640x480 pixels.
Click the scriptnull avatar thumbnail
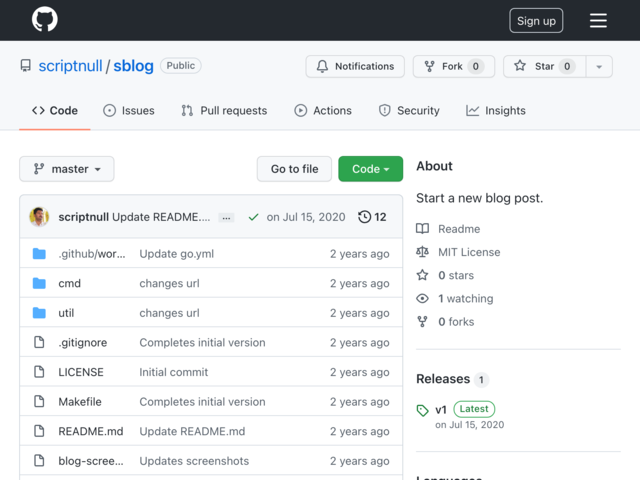coord(39,217)
